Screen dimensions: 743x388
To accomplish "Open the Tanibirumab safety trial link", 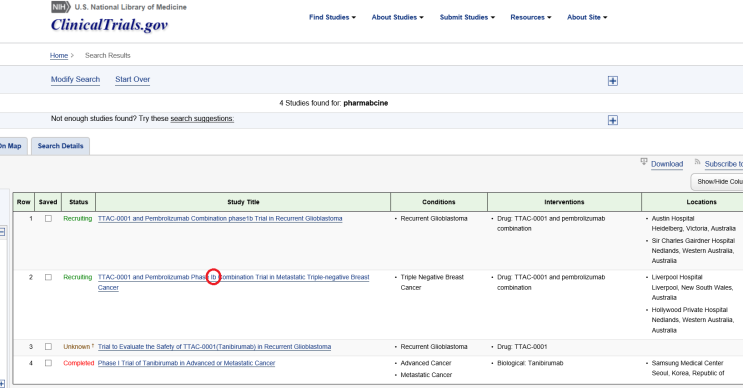I will 214,347.
